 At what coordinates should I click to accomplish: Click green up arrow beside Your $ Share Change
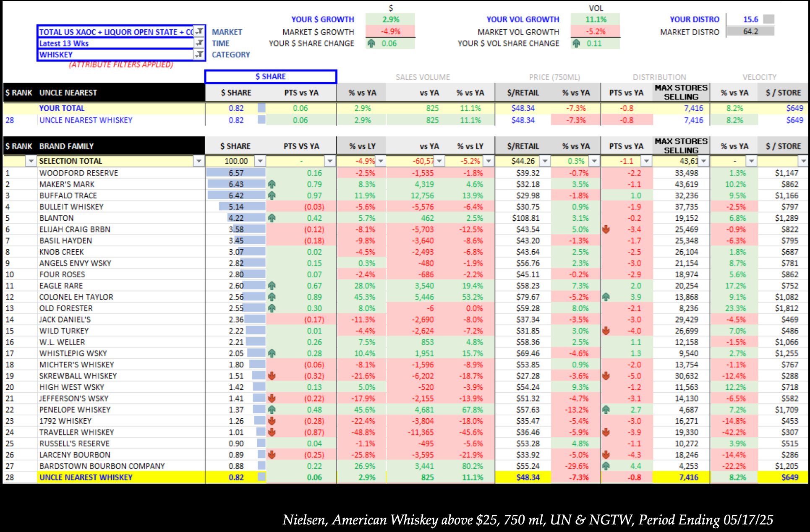pos(371,43)
